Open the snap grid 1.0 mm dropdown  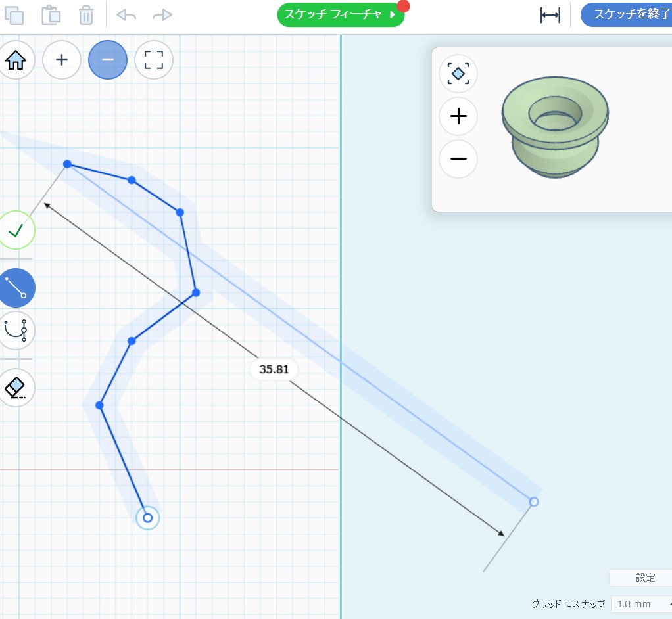pos(641,604)
